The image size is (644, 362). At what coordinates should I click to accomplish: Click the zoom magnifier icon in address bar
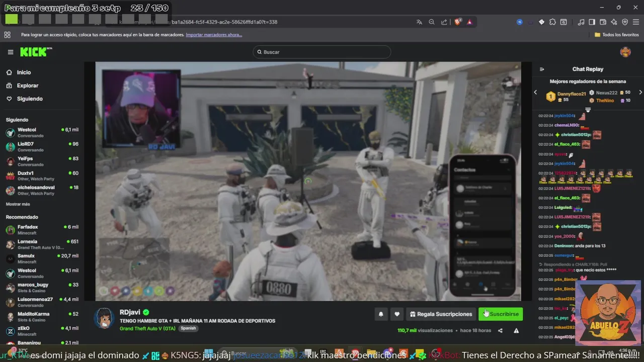[432, 22]
